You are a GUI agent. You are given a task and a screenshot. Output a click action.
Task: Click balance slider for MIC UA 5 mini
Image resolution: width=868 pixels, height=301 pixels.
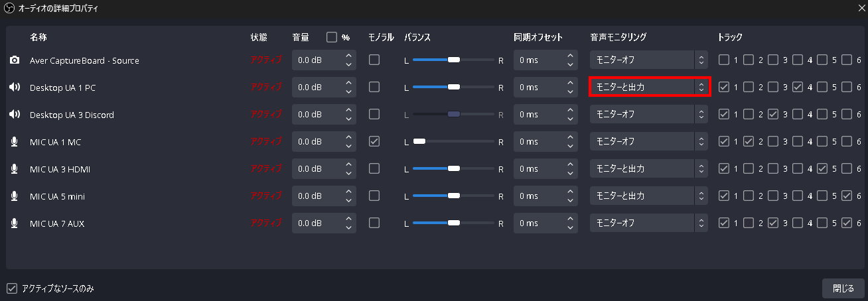(454, 196)
